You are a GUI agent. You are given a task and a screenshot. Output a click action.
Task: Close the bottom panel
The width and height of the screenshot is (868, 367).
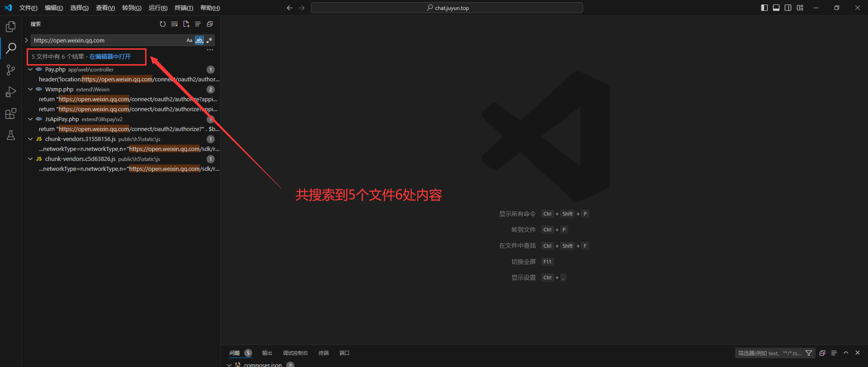point(858,353)
